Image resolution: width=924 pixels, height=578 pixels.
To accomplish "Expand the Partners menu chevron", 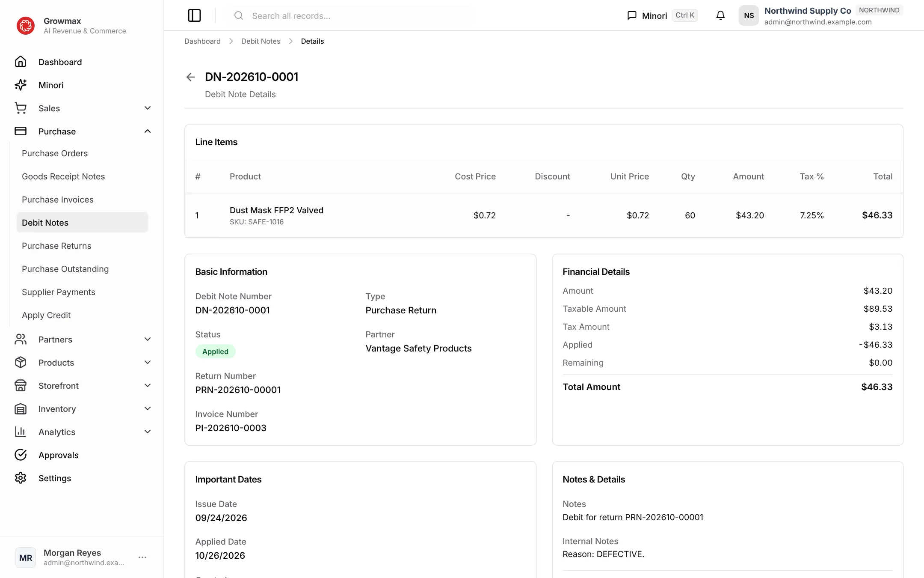I will point(148,340).
